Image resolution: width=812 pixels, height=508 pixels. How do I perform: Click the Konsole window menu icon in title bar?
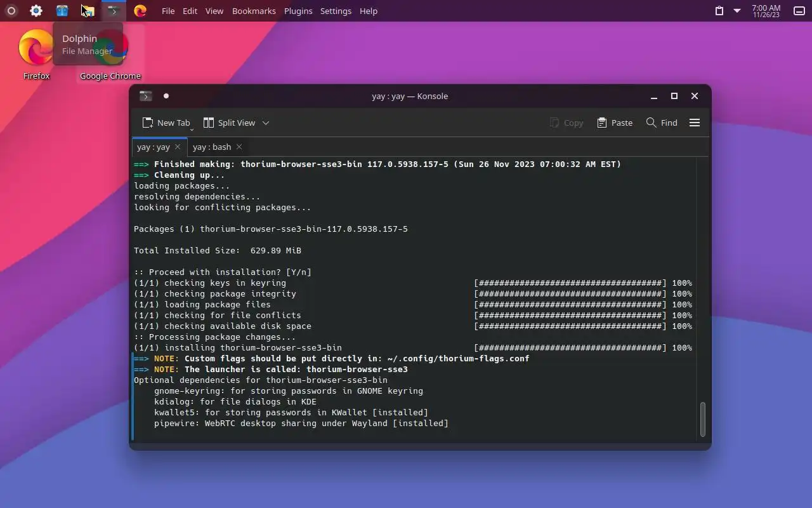(146, 96)
